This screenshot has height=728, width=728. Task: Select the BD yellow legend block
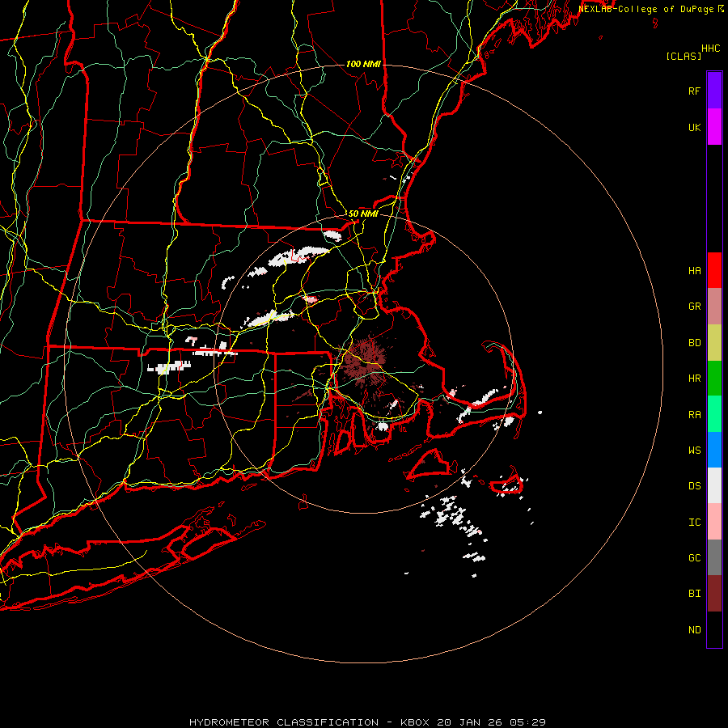[714, 343]
